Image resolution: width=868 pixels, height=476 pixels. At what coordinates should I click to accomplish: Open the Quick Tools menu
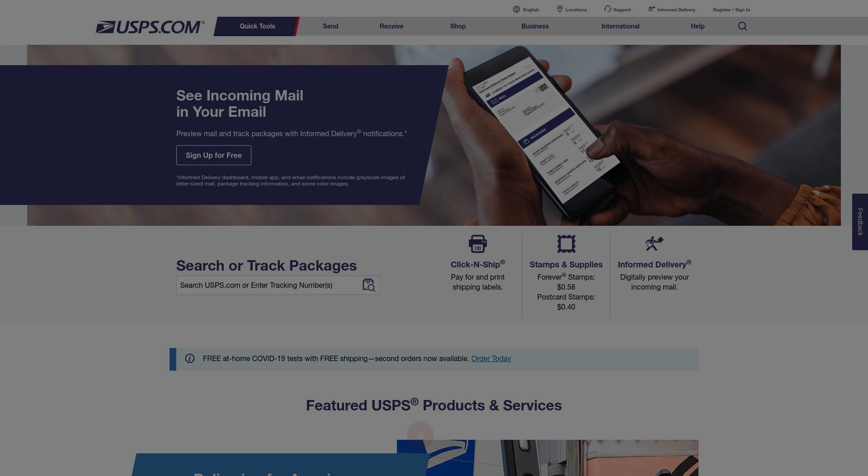257,26
